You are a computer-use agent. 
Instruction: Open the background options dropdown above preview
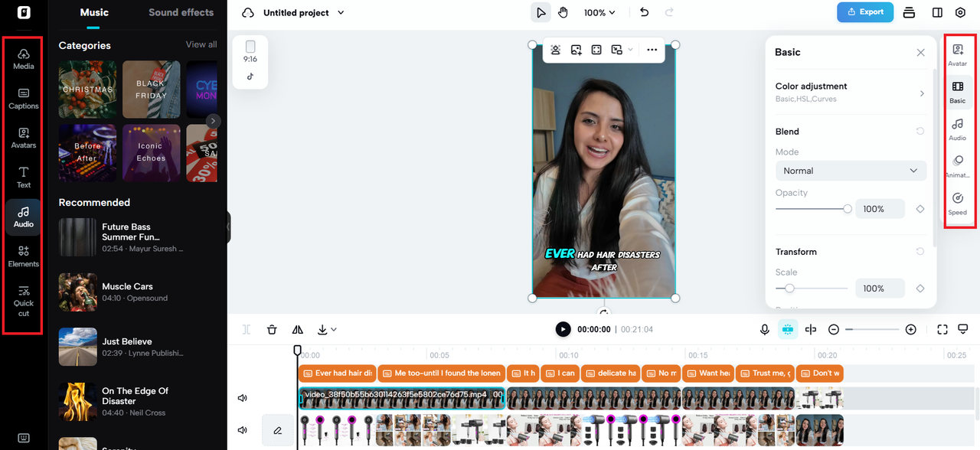point(622,50)
